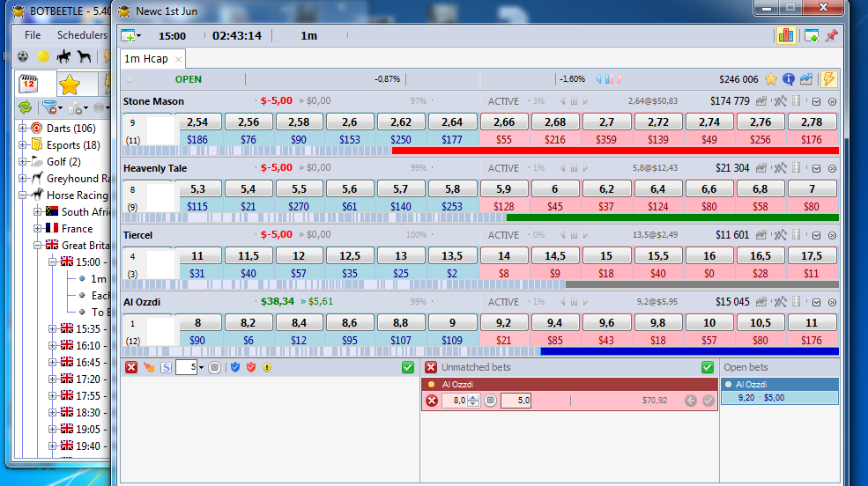This screenshot has width=868, height=486.
Task: Open Al Ozzdi ladder grid icon
Action: pyautogui.click(x=797, y=301)
